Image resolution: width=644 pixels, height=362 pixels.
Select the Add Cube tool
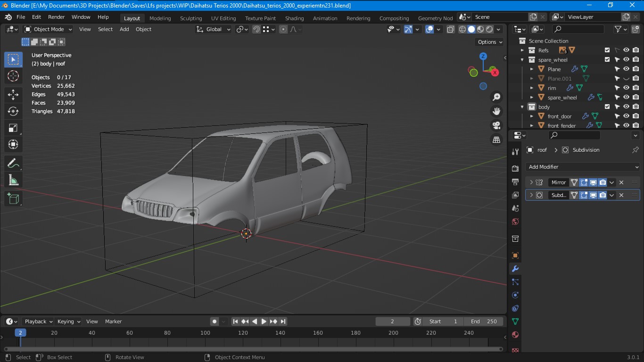13,199
